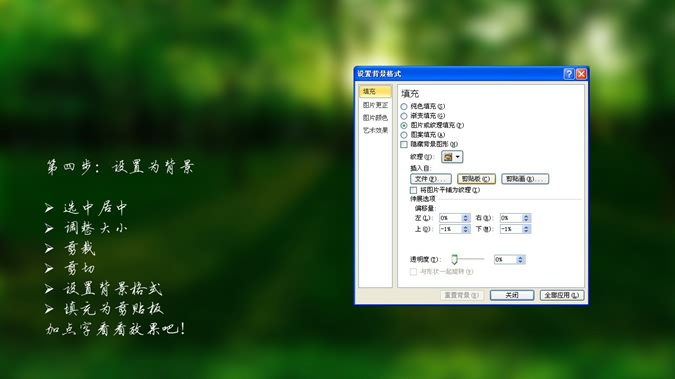The image size is (675, 379).
Task: Click the 文件 insert button
Action: click(x=430, y=179)
